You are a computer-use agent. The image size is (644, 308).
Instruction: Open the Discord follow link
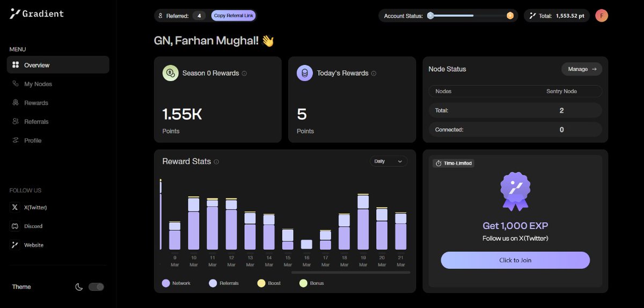(33, 226)
